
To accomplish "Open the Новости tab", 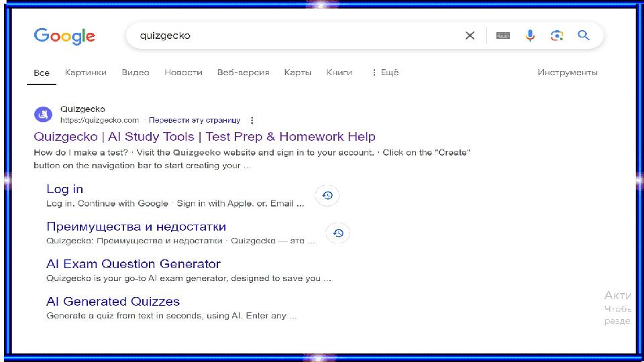I will click(183, 72).
